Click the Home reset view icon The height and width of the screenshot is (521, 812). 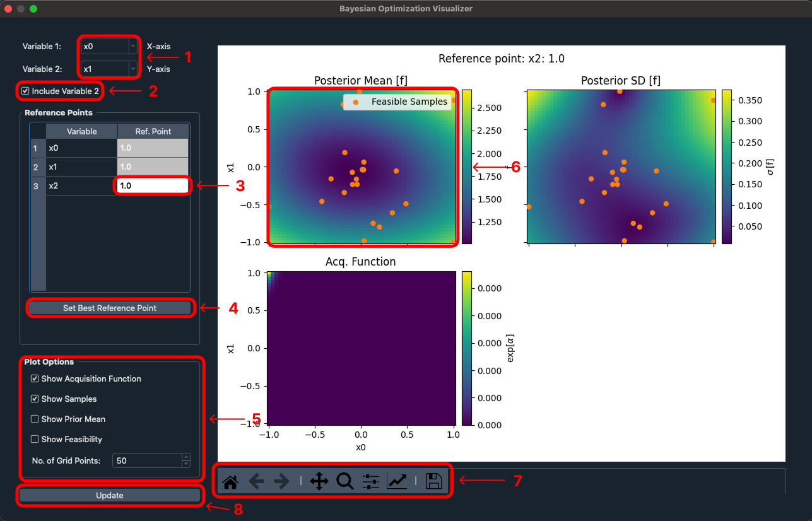click(x=230, y=482)
